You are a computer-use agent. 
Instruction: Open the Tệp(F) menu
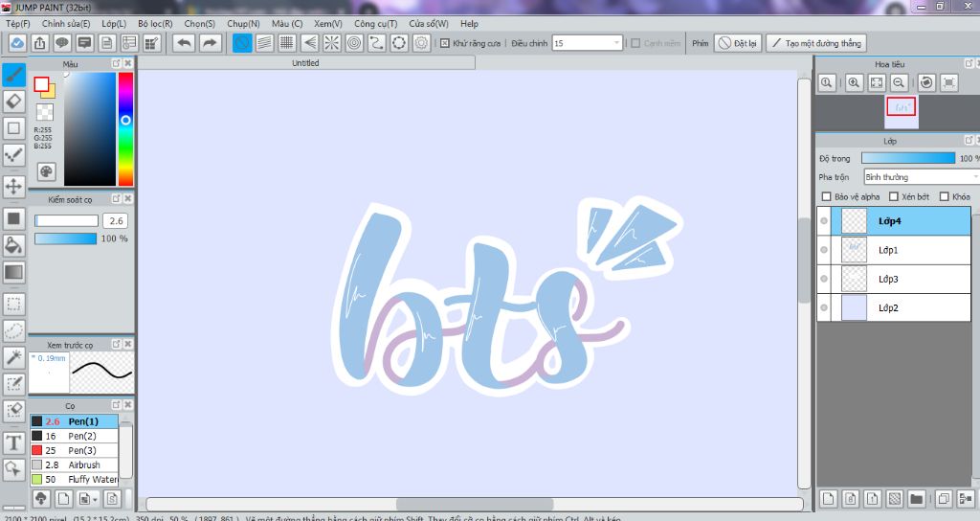point(18,23)
